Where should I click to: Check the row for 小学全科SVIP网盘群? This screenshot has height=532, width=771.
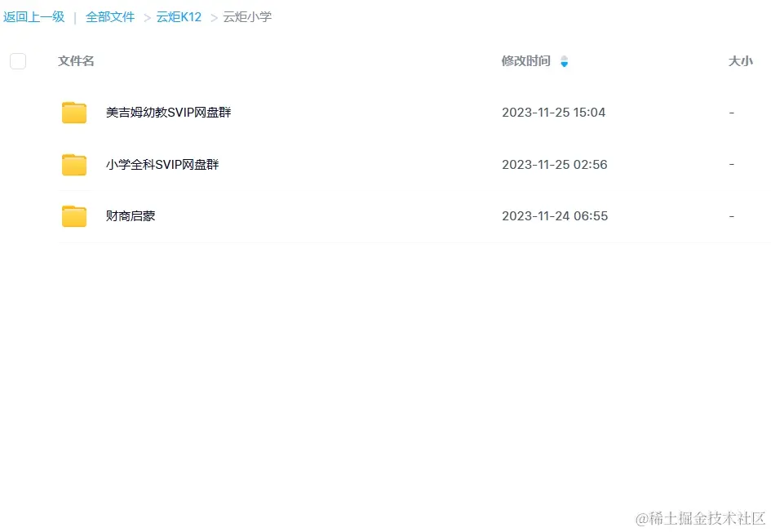coord(17,164)
